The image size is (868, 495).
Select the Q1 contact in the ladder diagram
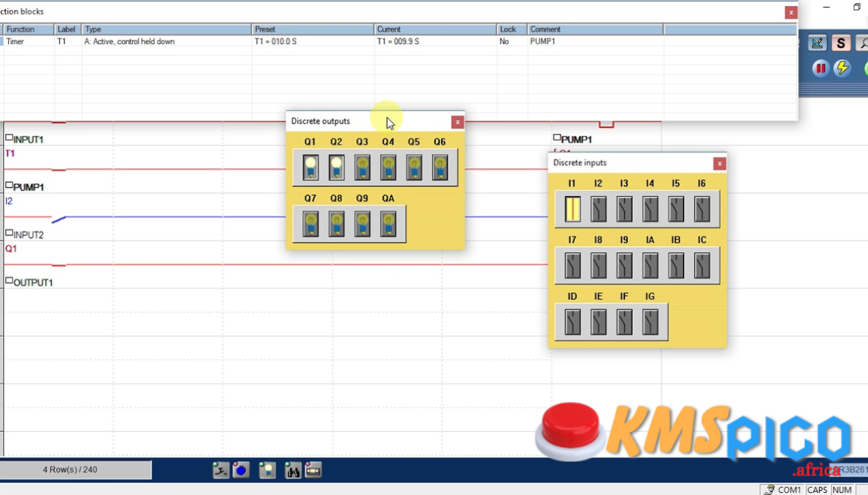tap(10, 249)
